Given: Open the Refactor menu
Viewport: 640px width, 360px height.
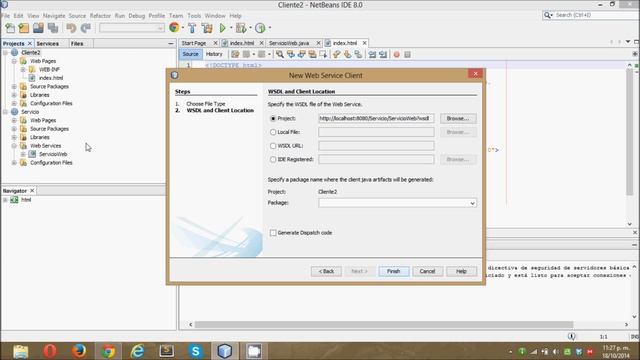Looking at the screenshot, I should click(100, 16).
